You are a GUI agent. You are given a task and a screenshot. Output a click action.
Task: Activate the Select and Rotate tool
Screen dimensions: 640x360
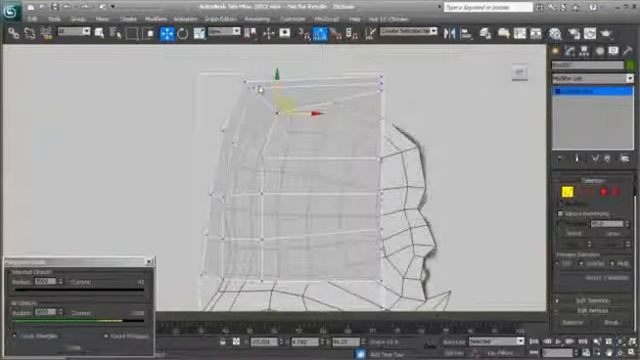tap(183, 33)
